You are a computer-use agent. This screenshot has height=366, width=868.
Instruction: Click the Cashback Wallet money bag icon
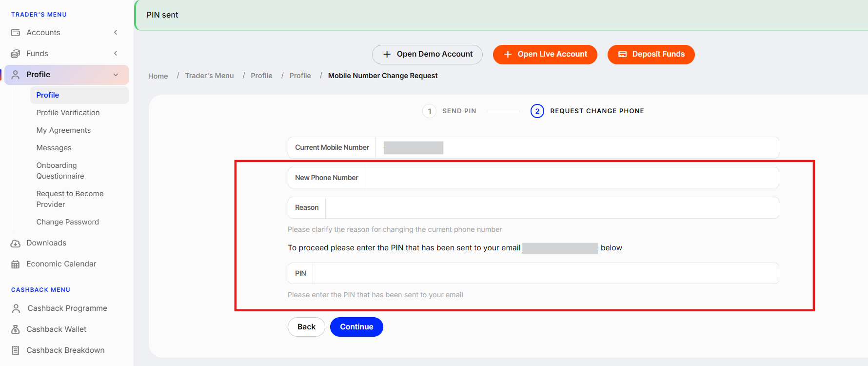(x=16, y=329)
